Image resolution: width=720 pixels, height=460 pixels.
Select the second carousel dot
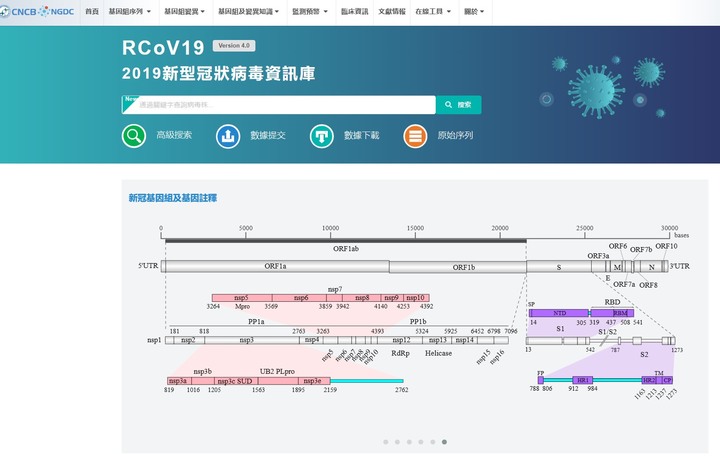click(397, 442)
